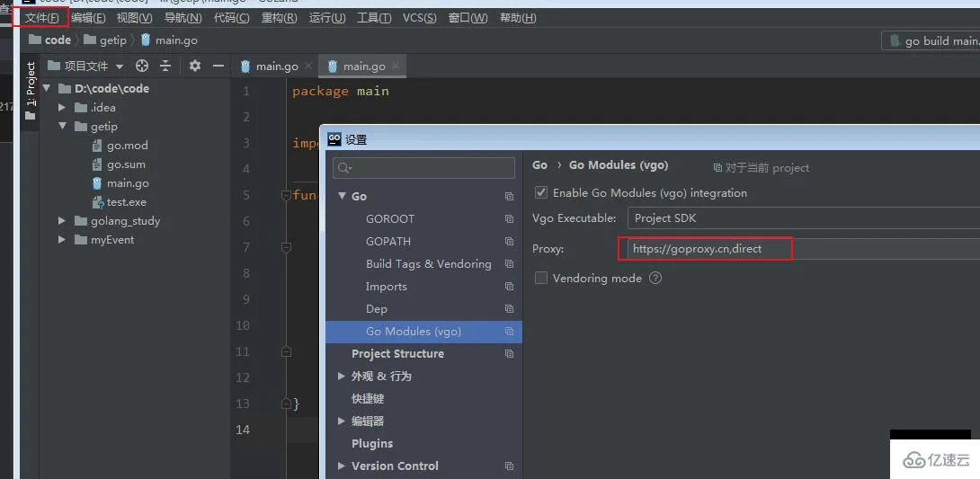The image size is (980, 479).
Task: Select main.go in the project tree
Action: click(120, 183)
